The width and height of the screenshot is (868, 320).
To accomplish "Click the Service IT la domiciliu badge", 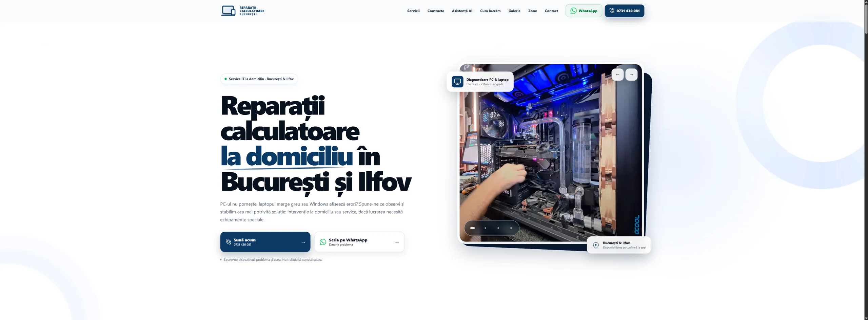I will [259, 79].
